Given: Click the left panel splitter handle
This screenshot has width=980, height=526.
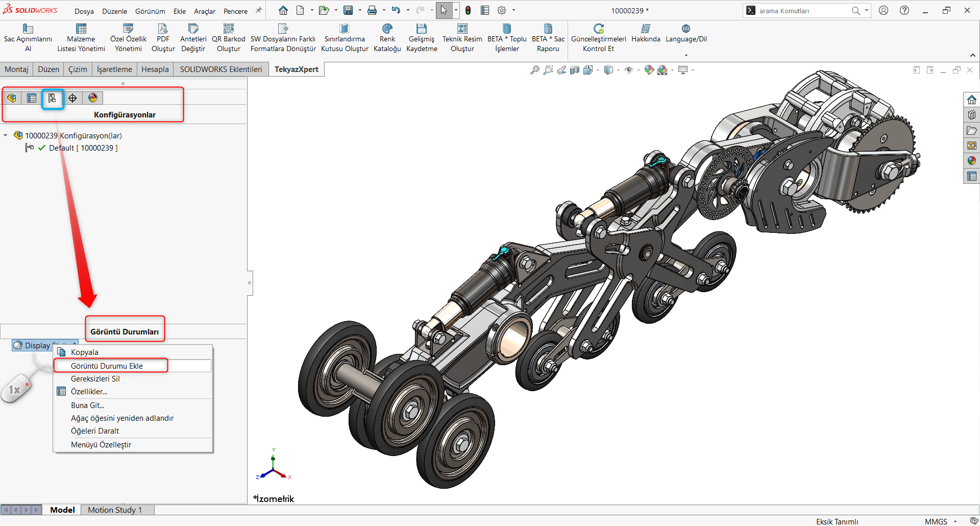Looking at the screenshot, I should coord(250,283).
